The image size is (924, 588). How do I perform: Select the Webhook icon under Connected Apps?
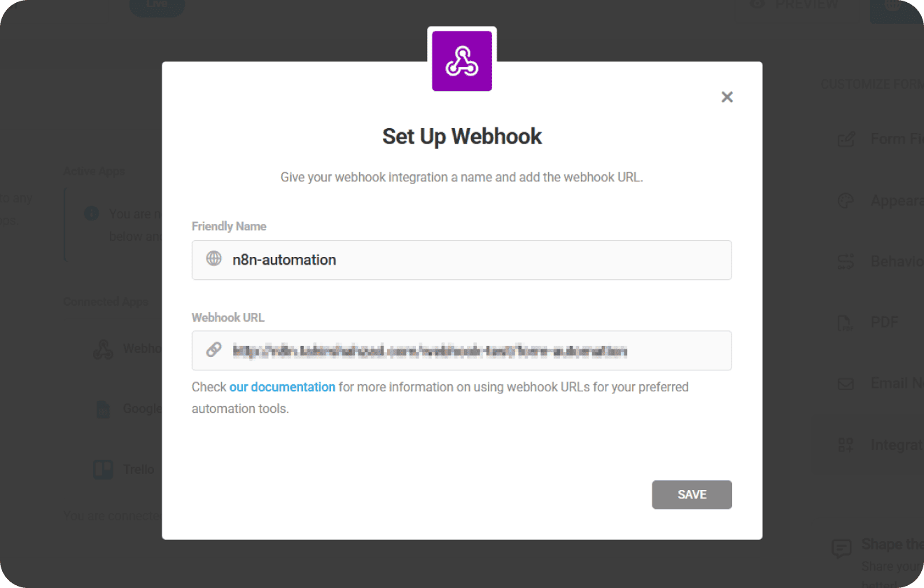coord(104,349)
